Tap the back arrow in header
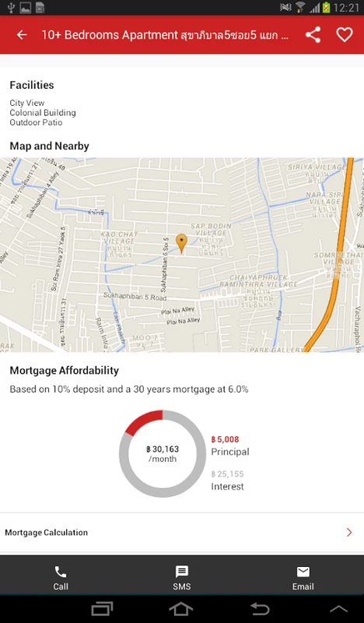The width and height of the screenshot is (364, 623). (x=22, y=35)
